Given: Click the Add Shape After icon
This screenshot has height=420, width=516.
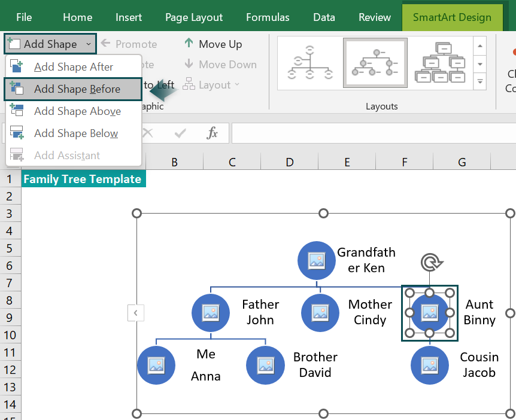Looking at the screenshot, I should coord(16,66).
